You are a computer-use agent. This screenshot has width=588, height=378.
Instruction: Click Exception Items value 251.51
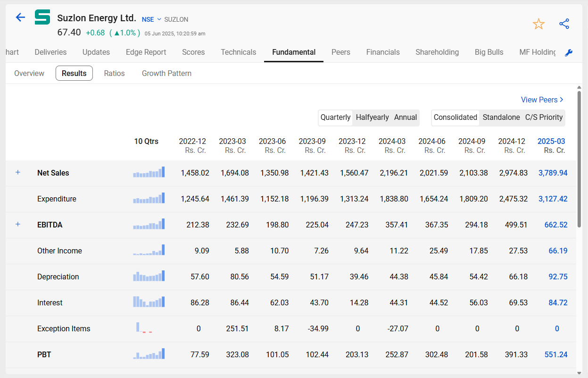pyautogui.click(x=237, y=328)
